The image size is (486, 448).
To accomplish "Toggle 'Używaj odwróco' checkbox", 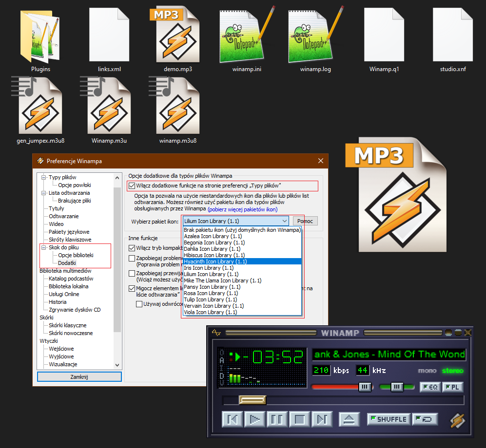I will (x=139, y=304).
